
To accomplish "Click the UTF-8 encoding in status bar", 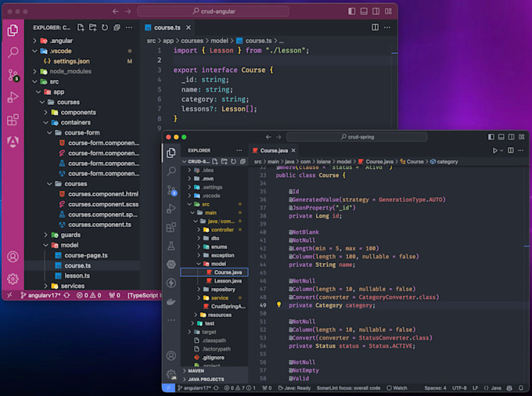I will 459,387.
